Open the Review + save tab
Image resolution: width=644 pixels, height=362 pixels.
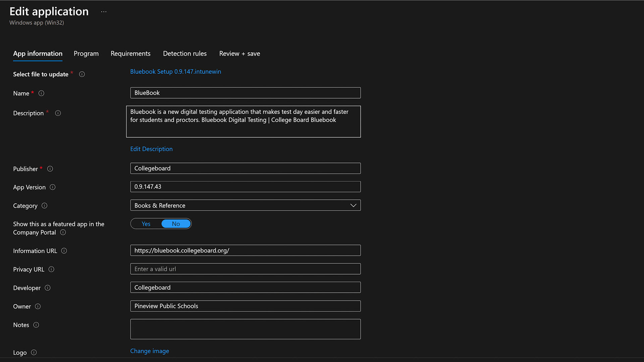240,54
